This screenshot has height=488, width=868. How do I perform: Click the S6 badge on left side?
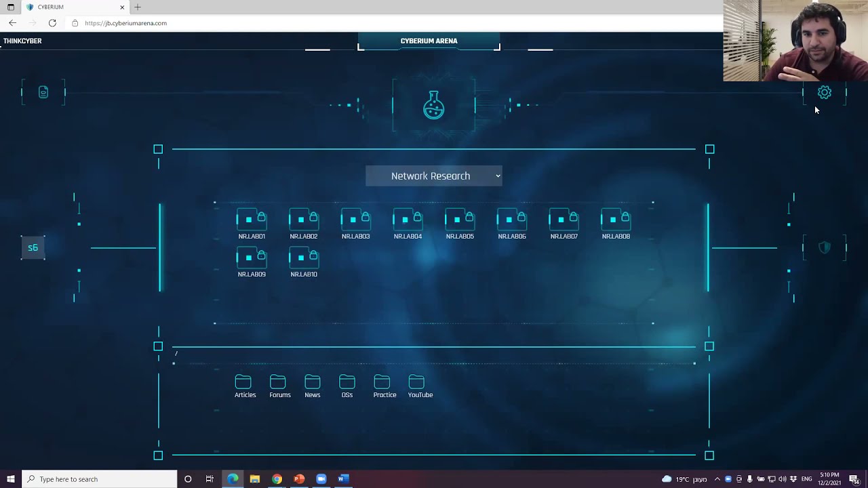pyautogui.click(x=33, y=248)
